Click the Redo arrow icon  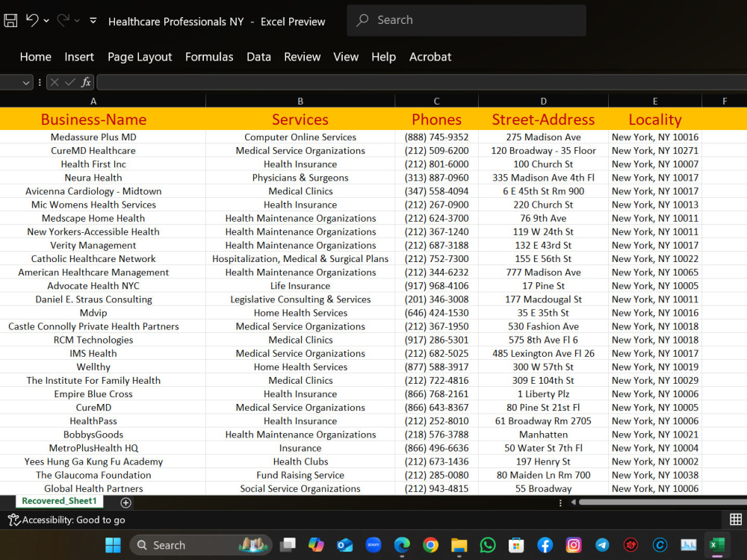63,20
